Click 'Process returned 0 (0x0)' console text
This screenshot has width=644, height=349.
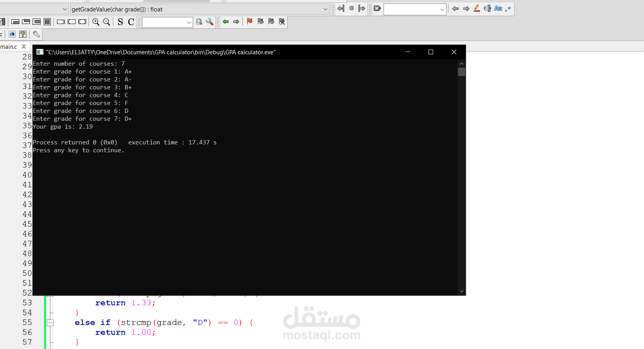75,142
